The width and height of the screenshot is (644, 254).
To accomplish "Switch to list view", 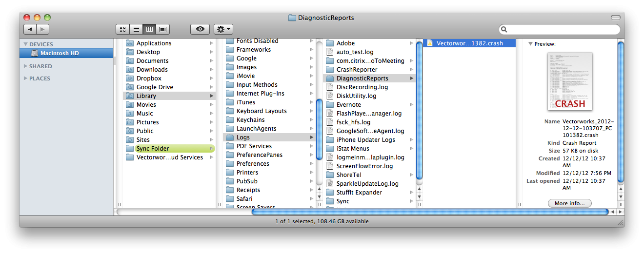I will [136, 29].
